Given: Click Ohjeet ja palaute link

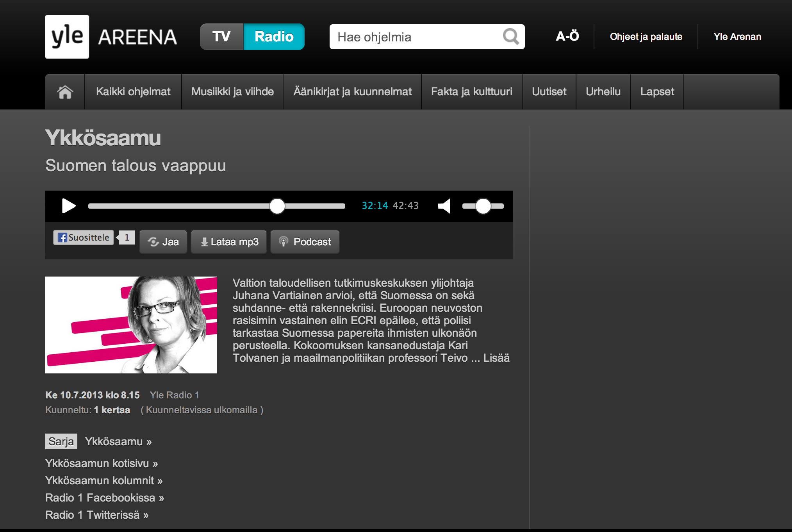Looking at the screenshot, I should pos(646,37).
